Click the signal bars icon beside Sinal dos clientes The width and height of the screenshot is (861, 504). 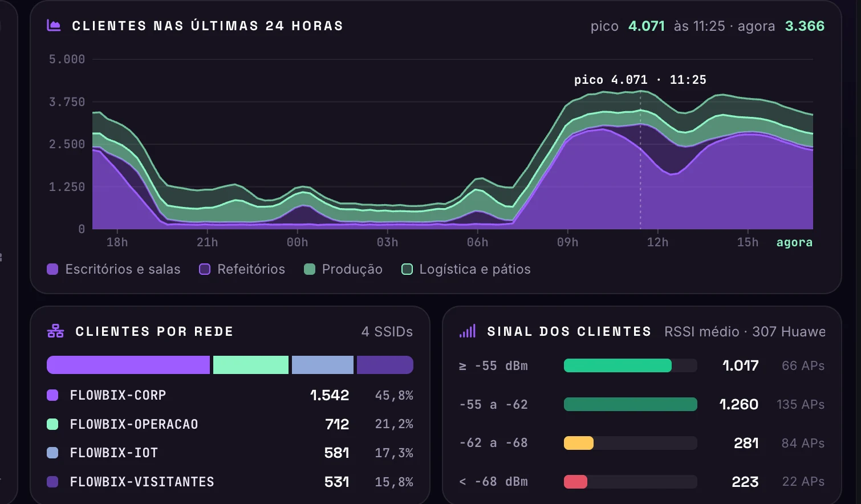click(x=468, y=331)
